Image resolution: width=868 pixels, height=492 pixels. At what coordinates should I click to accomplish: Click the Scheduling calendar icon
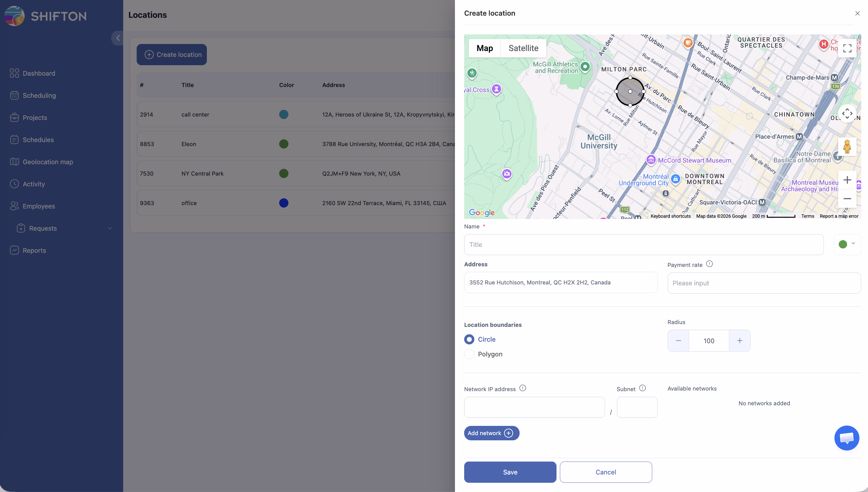tap(14, 95)
